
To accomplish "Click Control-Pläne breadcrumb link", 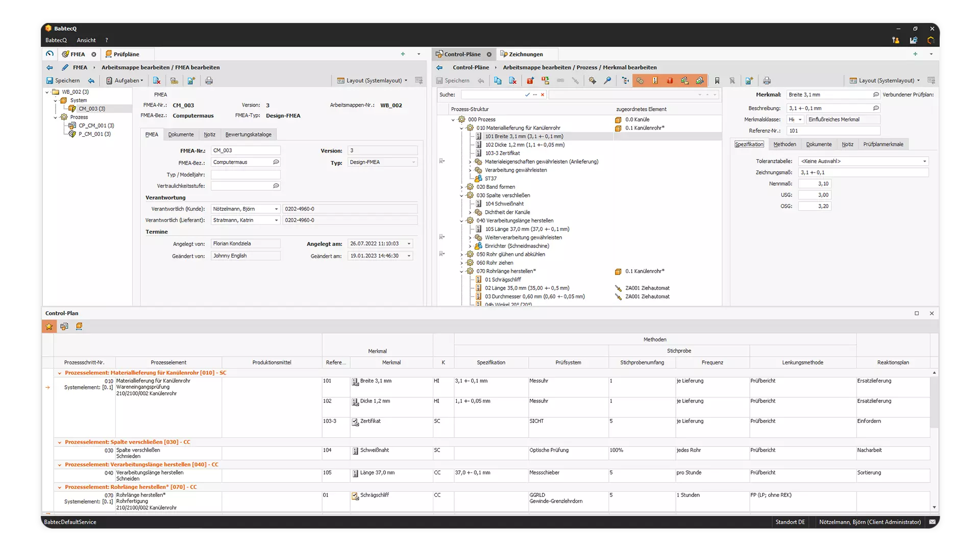I will pyautogui.click(x=471, y=67).
